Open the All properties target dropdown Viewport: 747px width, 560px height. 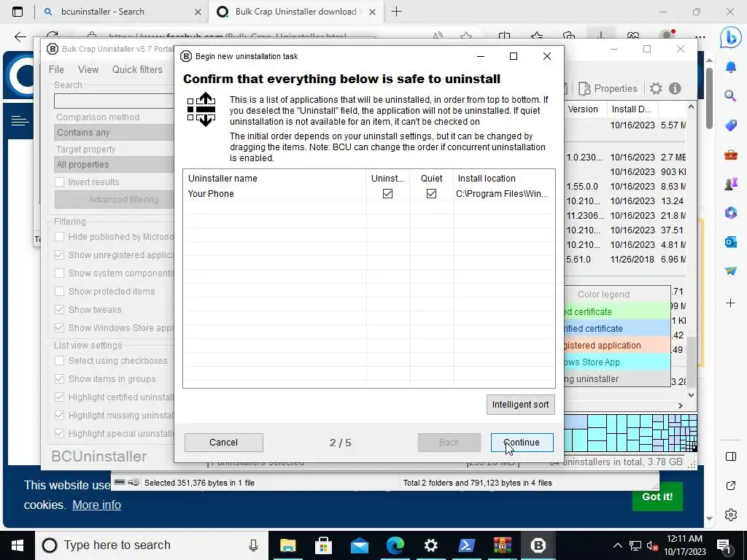pos(115,164)
